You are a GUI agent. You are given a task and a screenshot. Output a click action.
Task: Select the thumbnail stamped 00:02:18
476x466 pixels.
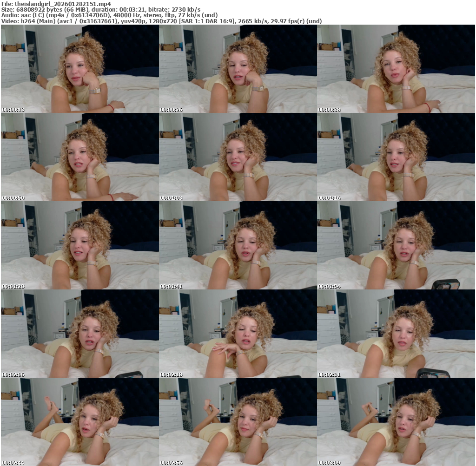pos(238,334)
